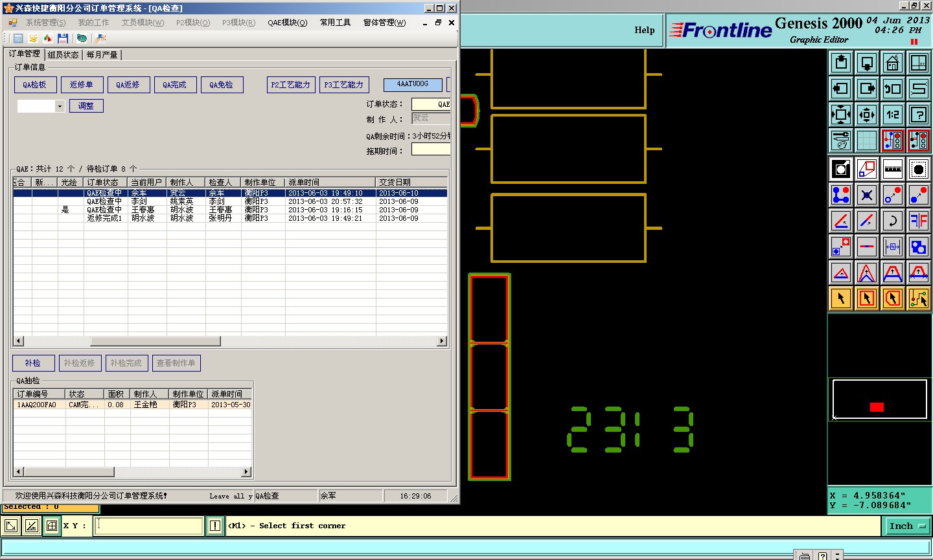
Task: Click Help in the Genesis editor
Action: tap(644, 30)
